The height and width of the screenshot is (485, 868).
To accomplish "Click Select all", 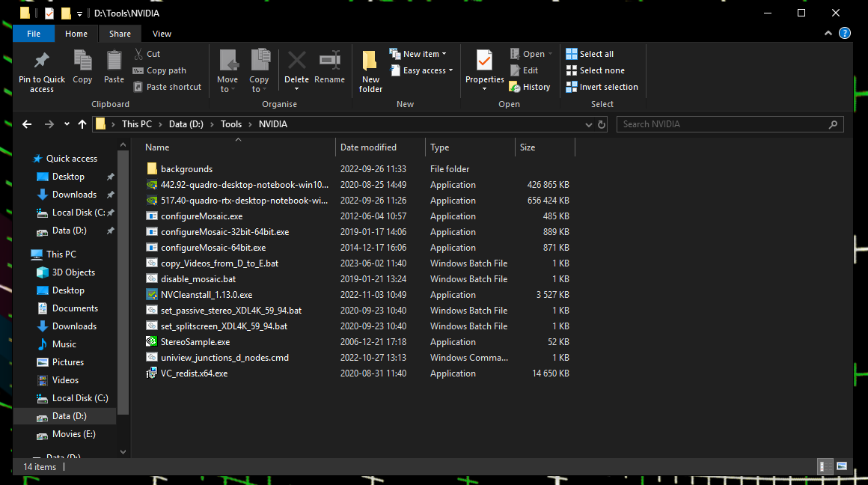I will tap(590, 54).
